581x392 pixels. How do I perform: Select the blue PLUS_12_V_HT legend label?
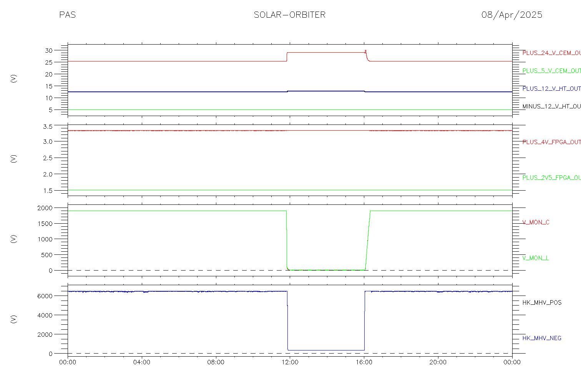[x=551, y=88]
